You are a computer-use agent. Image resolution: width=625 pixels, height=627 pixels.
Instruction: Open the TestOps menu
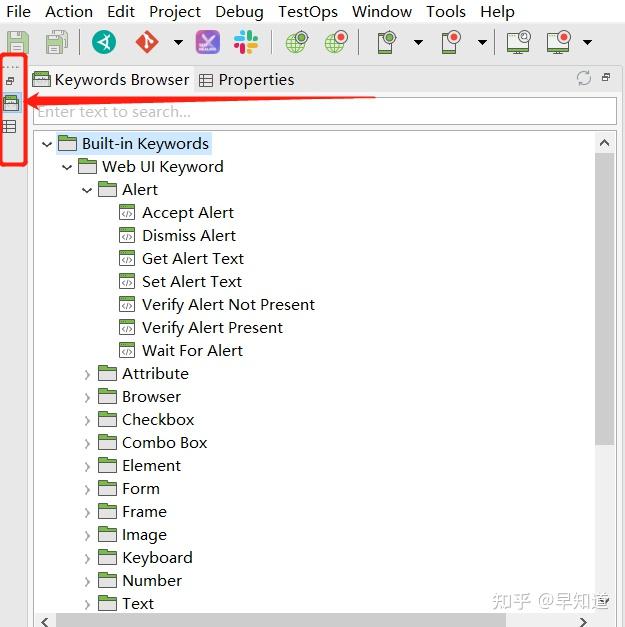click(x=308, y=12)
